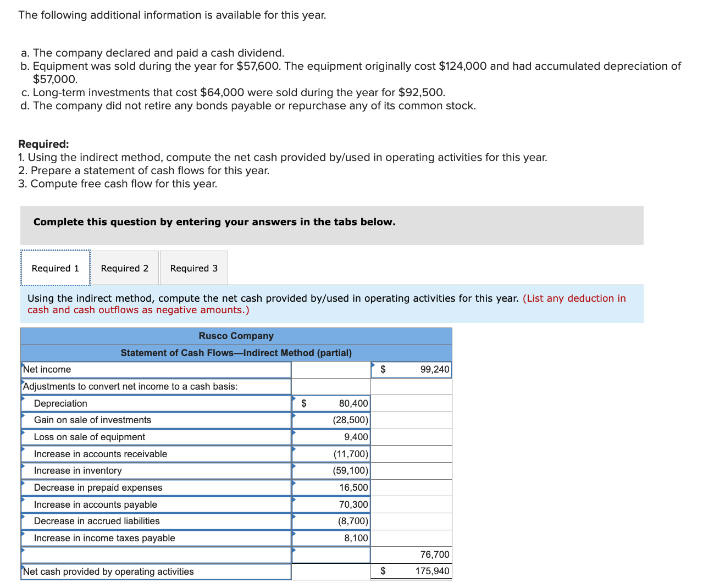Viewport: 703px width, 588px height.
Task: Select the 'Rusco Company' table title
Action: pyautogui.click(x=236, y=336)
